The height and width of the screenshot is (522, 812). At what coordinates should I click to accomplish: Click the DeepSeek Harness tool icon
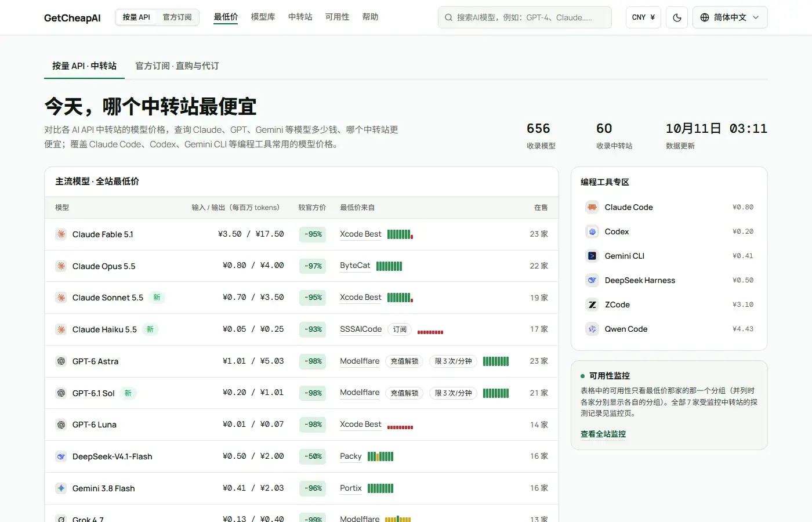[592, 280]
